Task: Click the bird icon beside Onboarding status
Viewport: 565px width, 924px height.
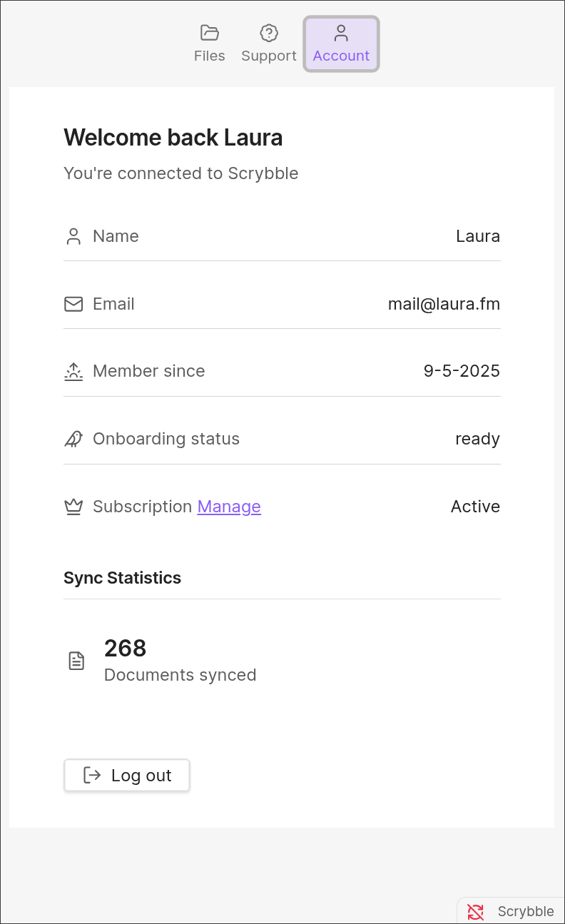Action: (73, 439)
